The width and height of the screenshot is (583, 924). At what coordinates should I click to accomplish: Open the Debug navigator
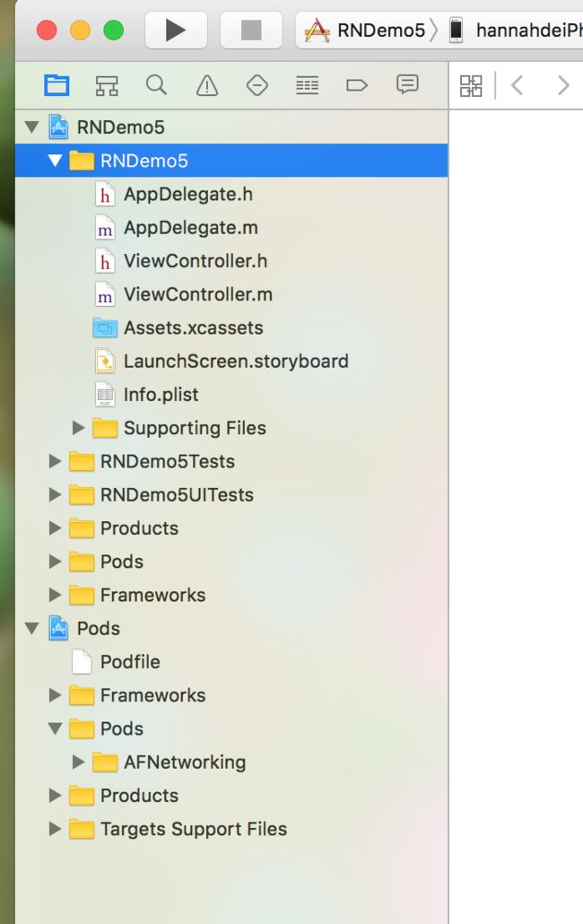point(308,85)
